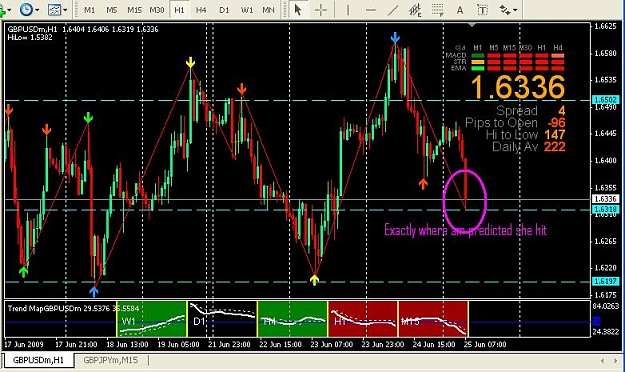The width and height of the screenshot is (625, 372).
Task: Click the green plus Indicators icon
Action: pos(2,12)
